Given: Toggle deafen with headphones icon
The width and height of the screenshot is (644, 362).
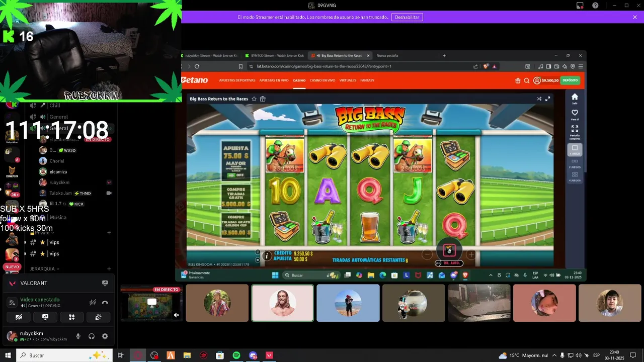Looking at the screenshot, I should pos(92,336).
